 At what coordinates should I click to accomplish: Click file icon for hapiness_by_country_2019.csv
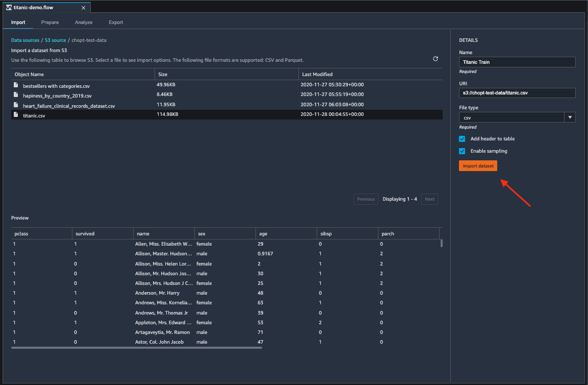[16, 95]
